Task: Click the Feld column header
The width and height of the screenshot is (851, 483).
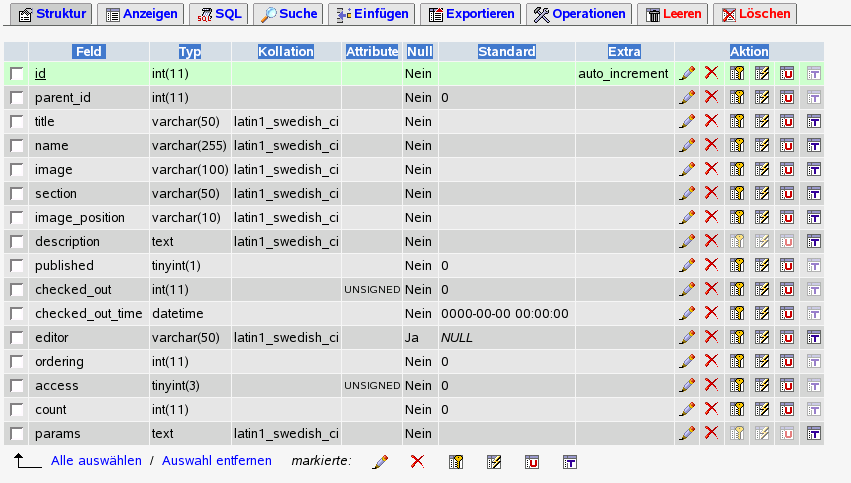Action: coord(89,51)
